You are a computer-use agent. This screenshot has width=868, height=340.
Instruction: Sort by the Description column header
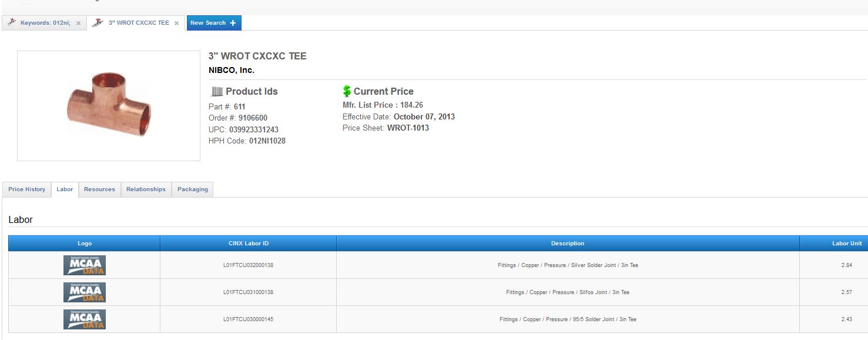tap(568, 244)
